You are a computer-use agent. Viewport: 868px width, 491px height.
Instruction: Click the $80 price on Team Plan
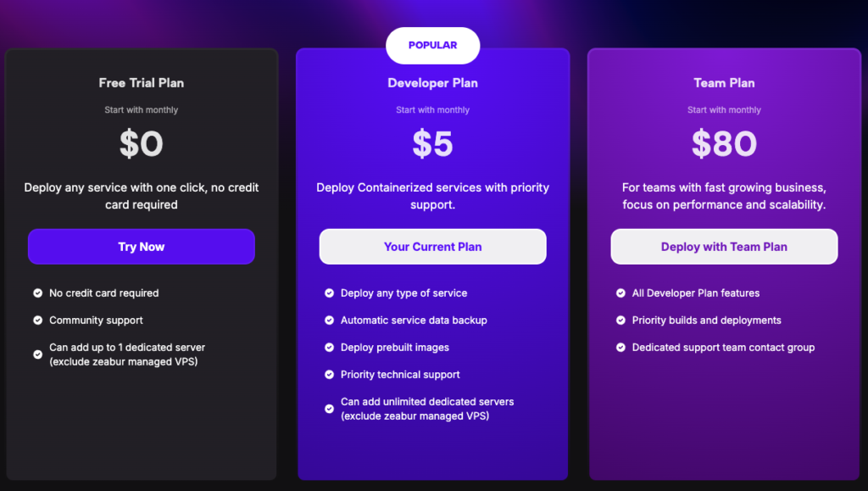724,144
